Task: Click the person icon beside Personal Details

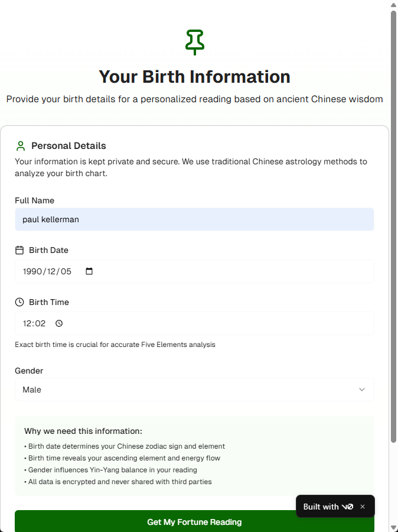Action: (21, 146)
